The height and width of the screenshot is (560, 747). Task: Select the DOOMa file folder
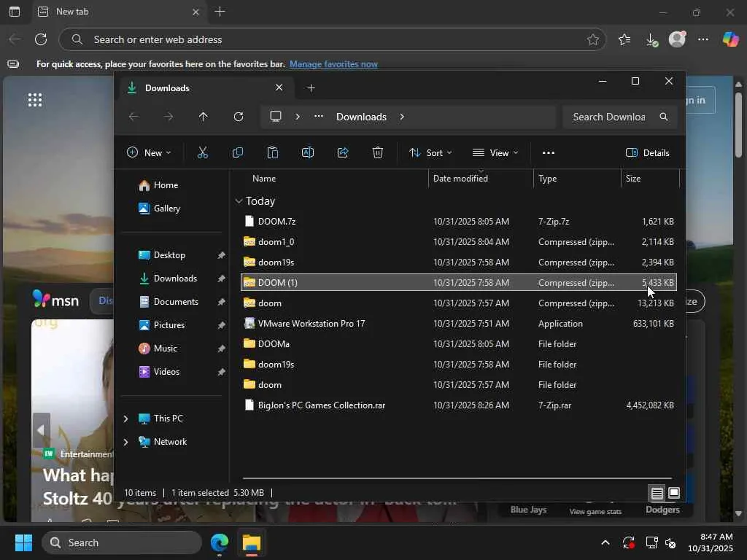pyautogui.click(x=459, y=344)
